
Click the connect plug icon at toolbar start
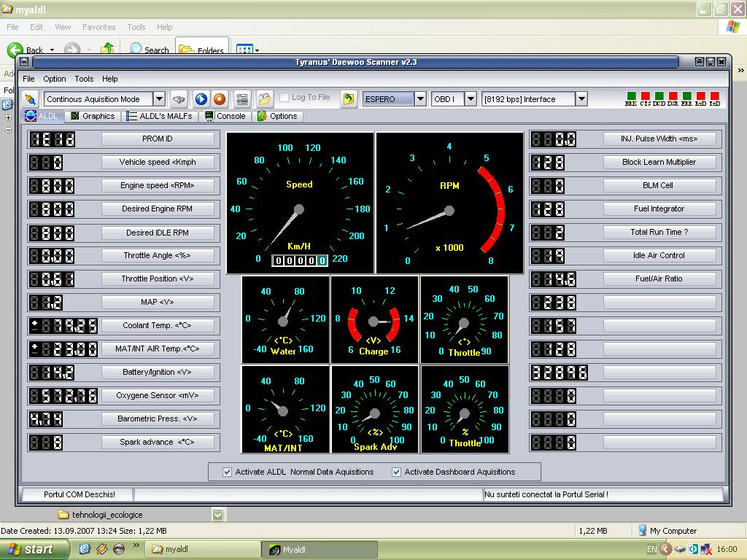tap(30, 99)
